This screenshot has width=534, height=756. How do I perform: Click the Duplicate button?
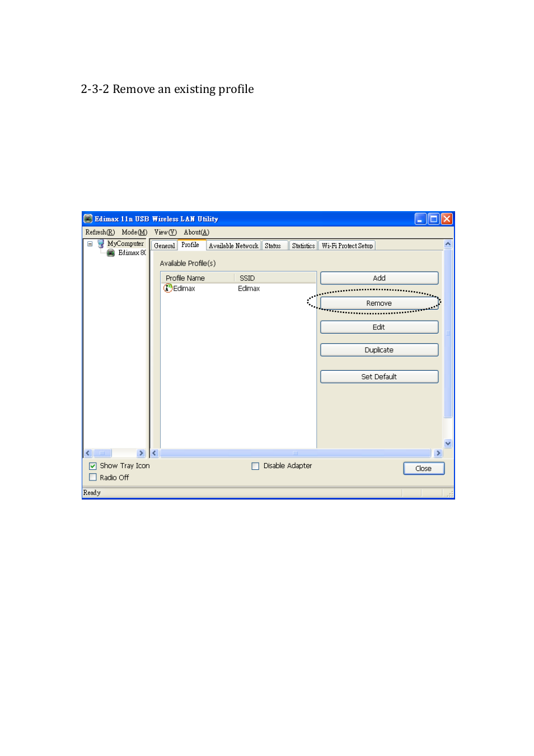pos(379,350)
